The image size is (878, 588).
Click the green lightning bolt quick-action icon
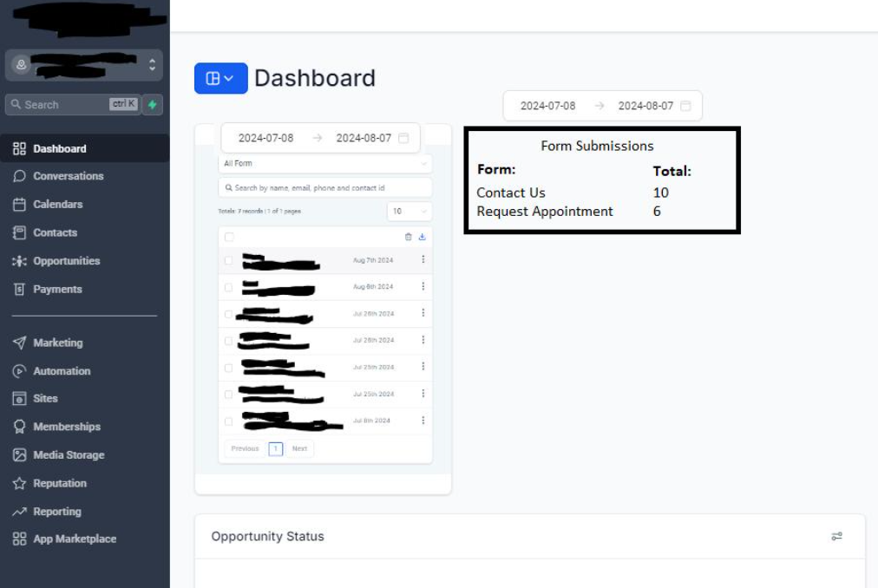pos(153,105)
